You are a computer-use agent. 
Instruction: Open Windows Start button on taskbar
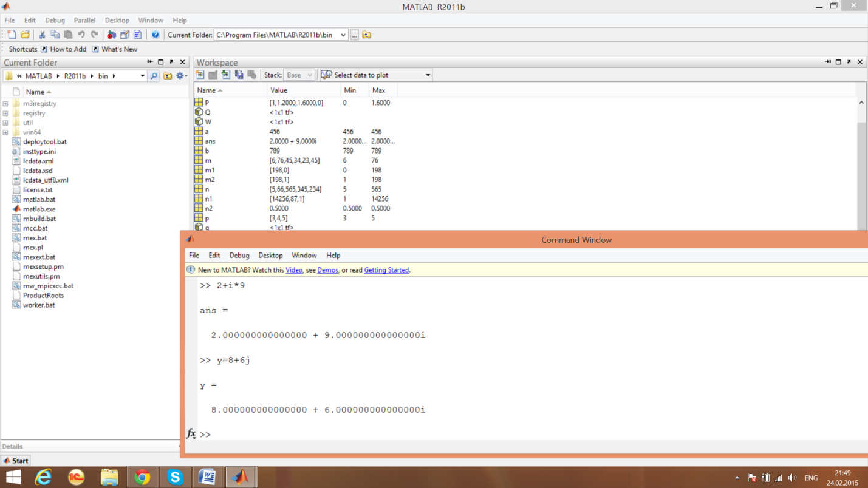[x=13, y=478]
